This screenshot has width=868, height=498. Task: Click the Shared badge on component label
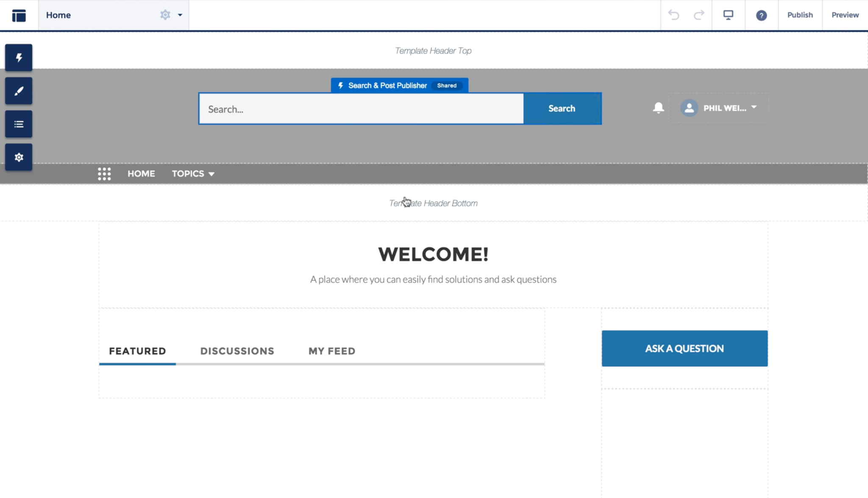tap(447, 86)
